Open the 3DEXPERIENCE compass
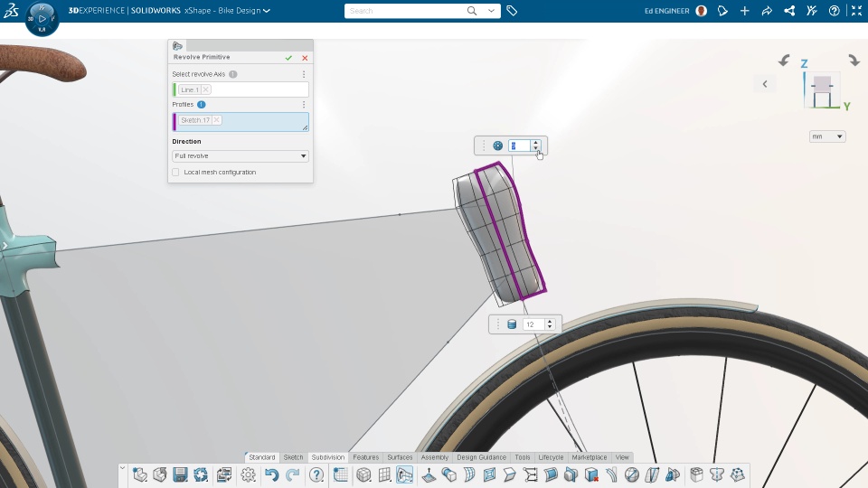Screen dimensions: 868x488 42,19
